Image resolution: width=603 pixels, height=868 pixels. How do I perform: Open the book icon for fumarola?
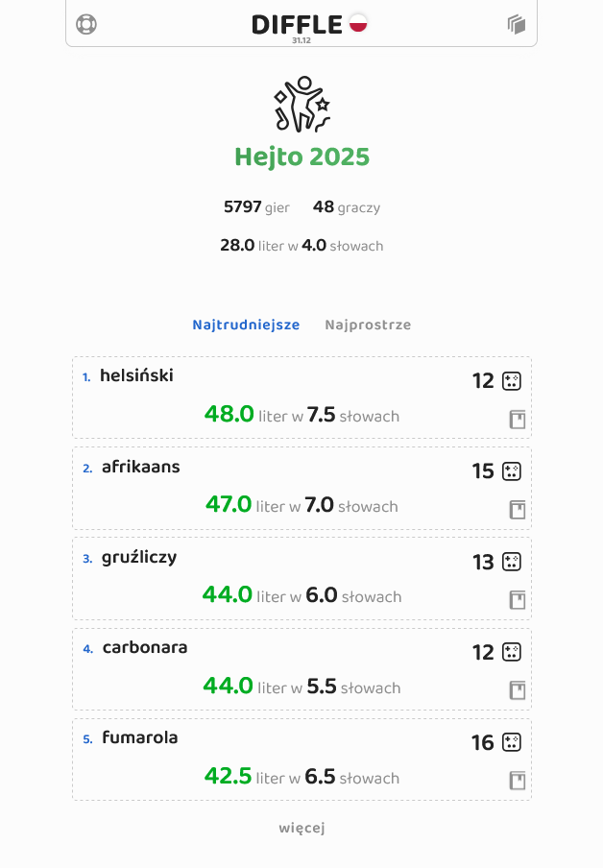518,781
